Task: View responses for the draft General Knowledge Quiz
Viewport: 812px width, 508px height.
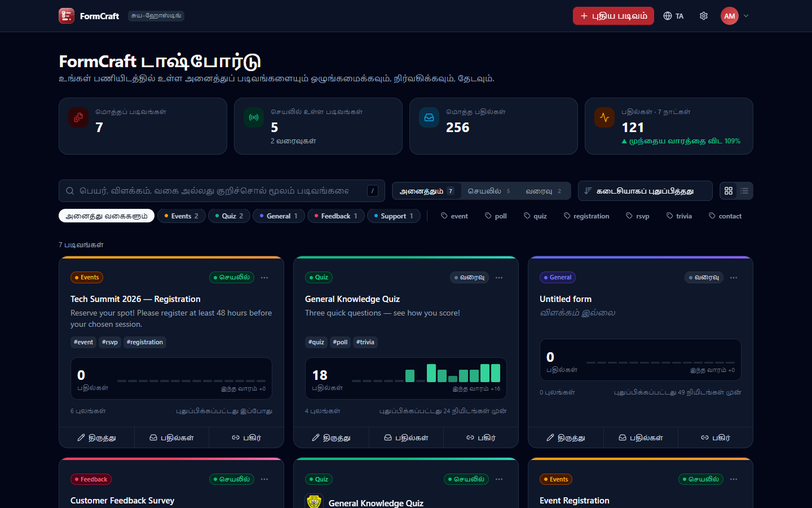Action: point(406,437)
